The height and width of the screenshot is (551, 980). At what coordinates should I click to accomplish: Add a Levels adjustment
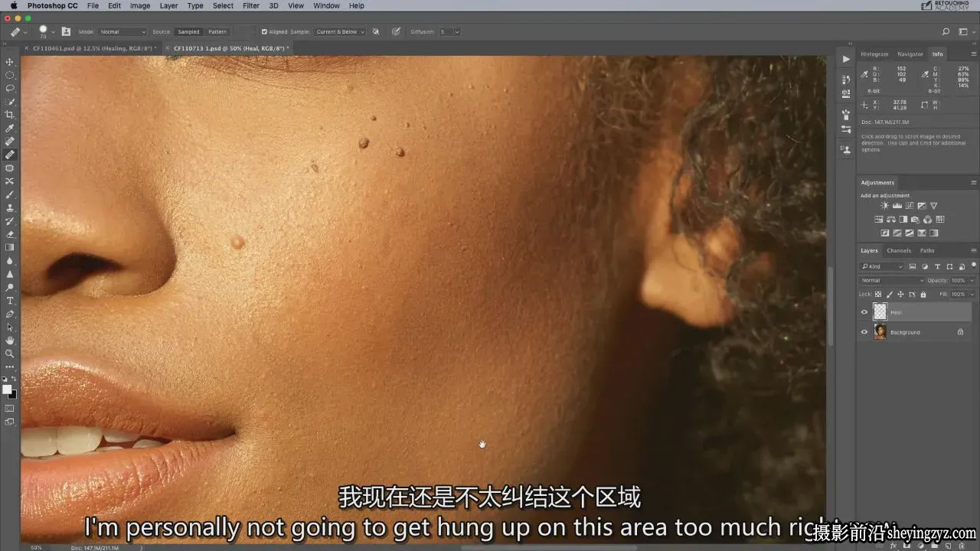[897, 206]
